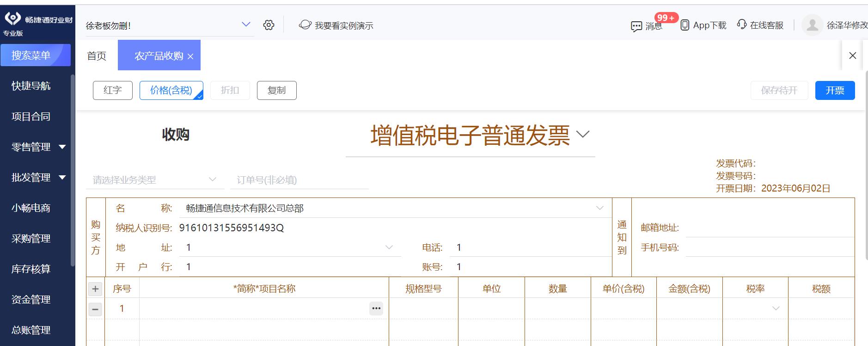Open 快捷导航 in the sidebar
This screenshot has height=346, width=868.
[x=31, y=86]
